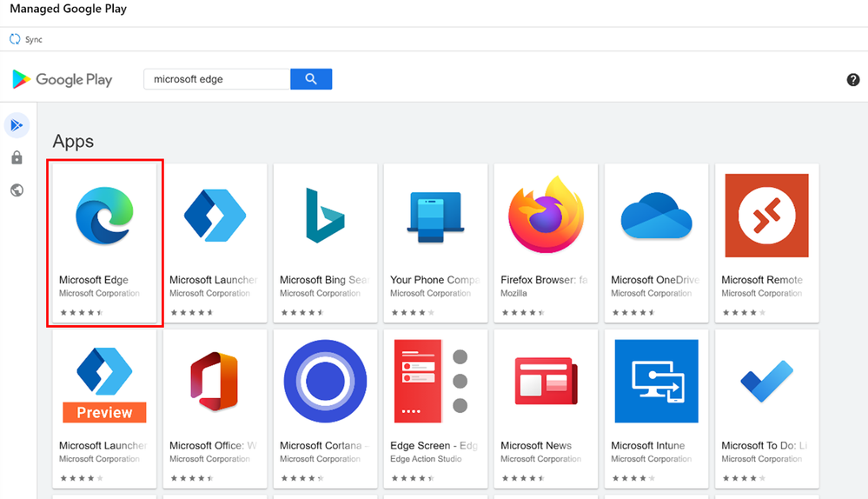
Task: Open the Microsoft Office app tile
Action: (215, 409)
